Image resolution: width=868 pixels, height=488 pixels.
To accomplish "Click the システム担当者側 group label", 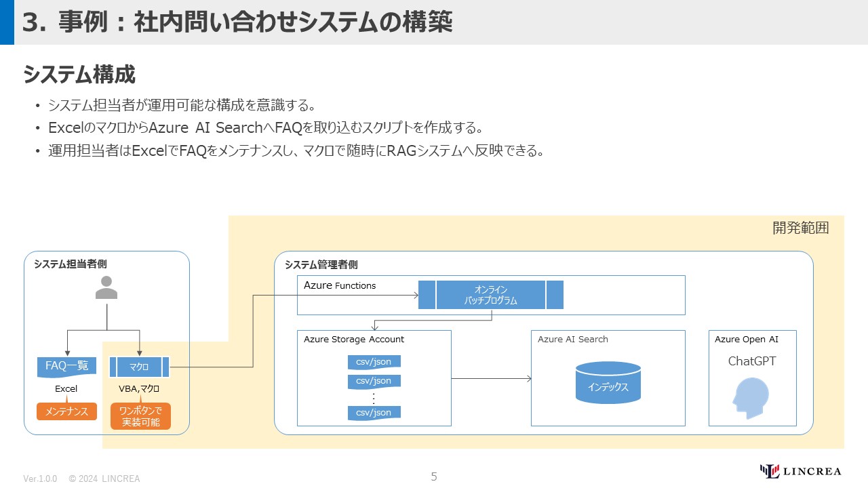I will (71, 264).
